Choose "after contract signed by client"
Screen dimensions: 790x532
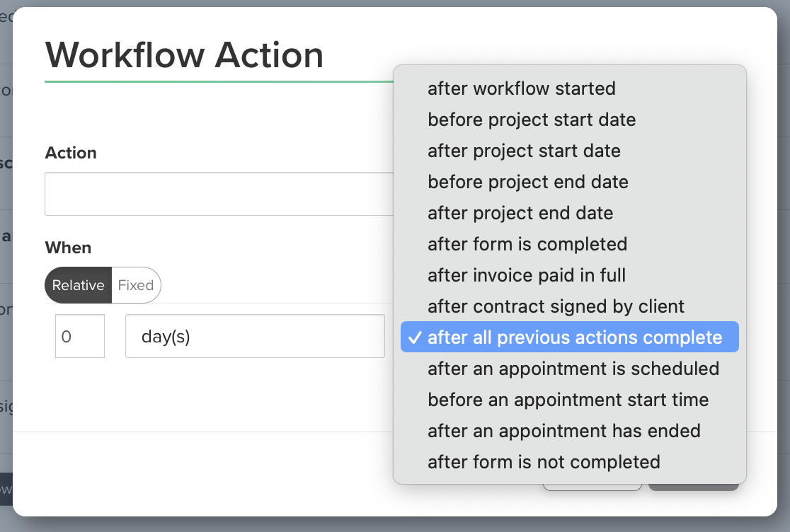tap(556, 306)
